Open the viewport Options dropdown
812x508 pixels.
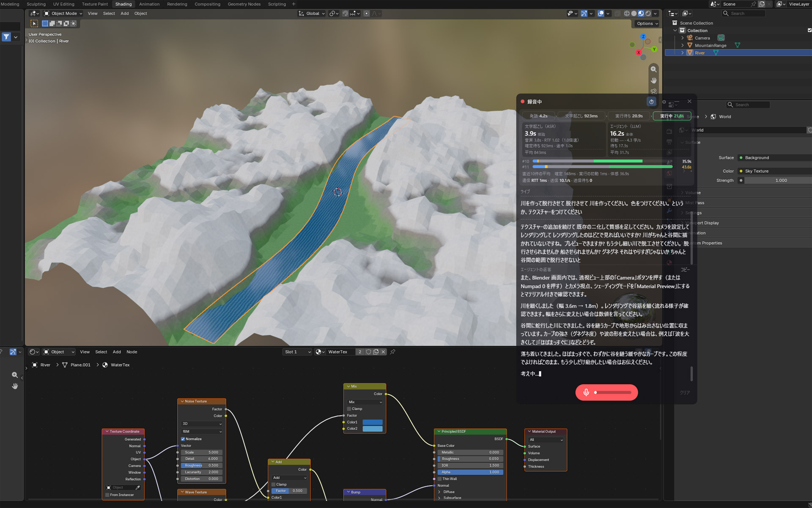coord(647,24)
